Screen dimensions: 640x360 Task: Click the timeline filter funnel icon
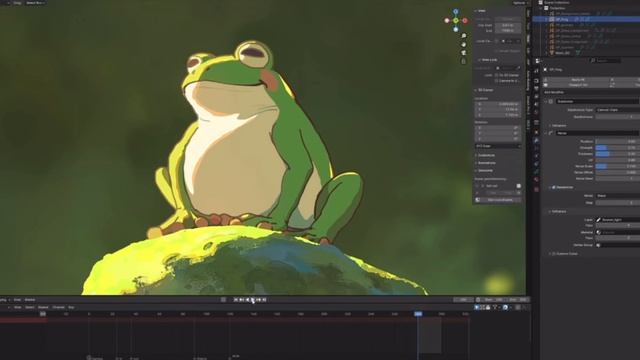[495, 307]
